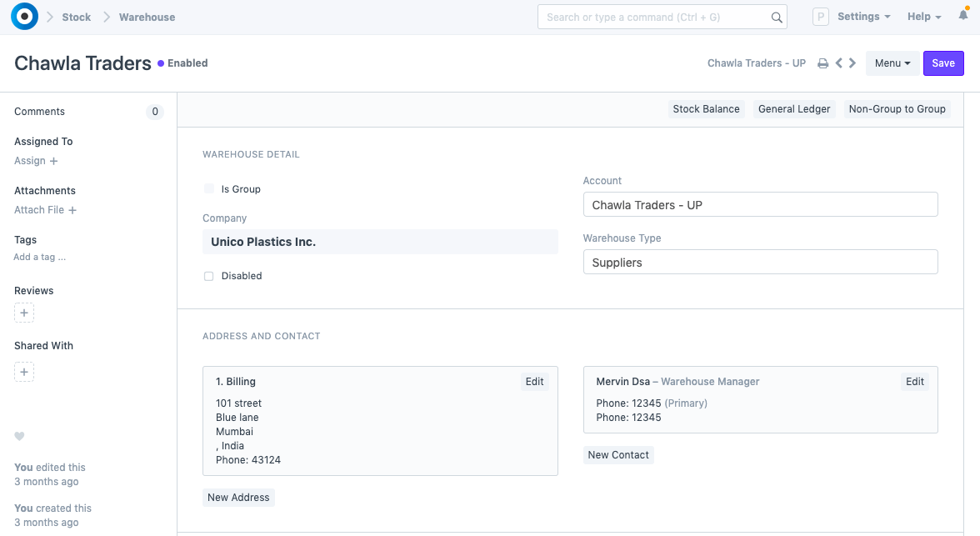Click the Shared With plus icon
Screen dimensions: 980x536
[24, 372]
